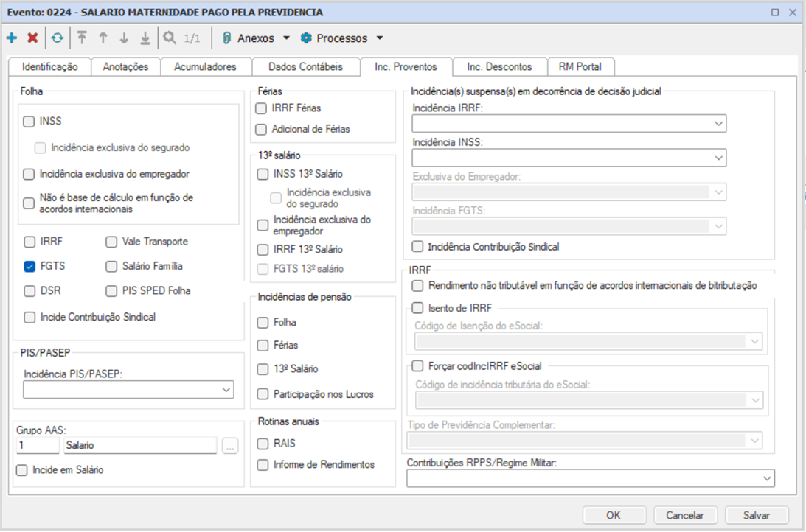Click the Cancelar button
This screenshot has width=806, height=532.
pos(685,516)
